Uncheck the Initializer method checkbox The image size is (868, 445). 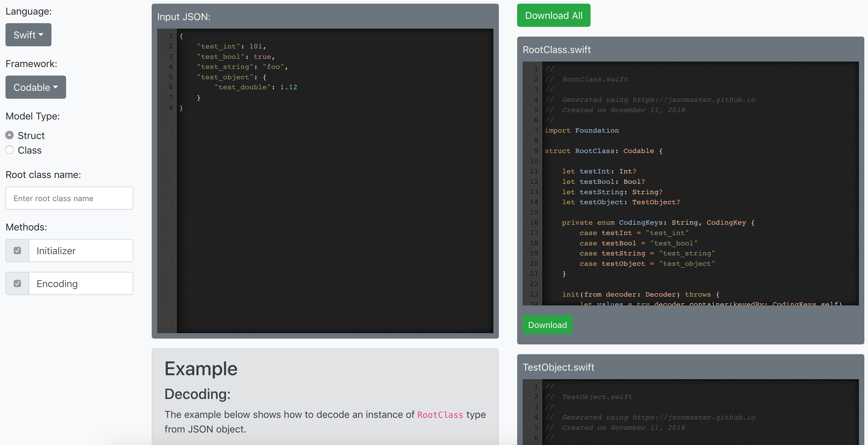(x=18, y=251)
